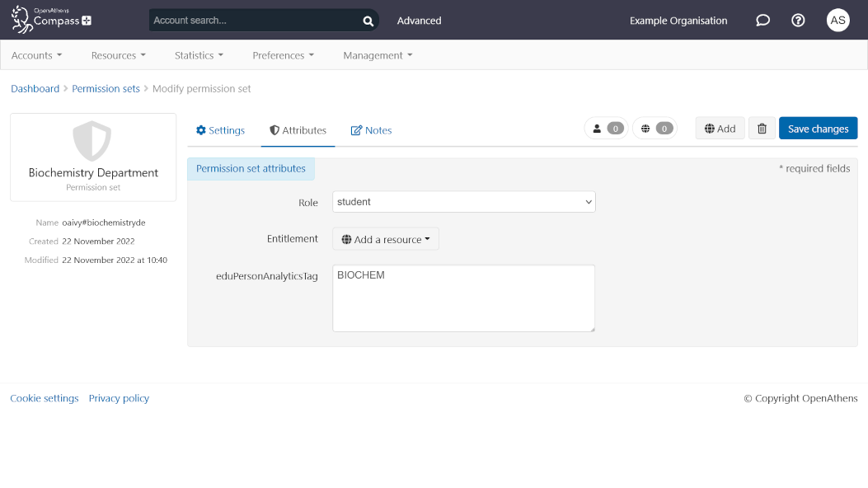Open the Statistics menu
Screen dimensions: 868x488
[x=199, y=55]
